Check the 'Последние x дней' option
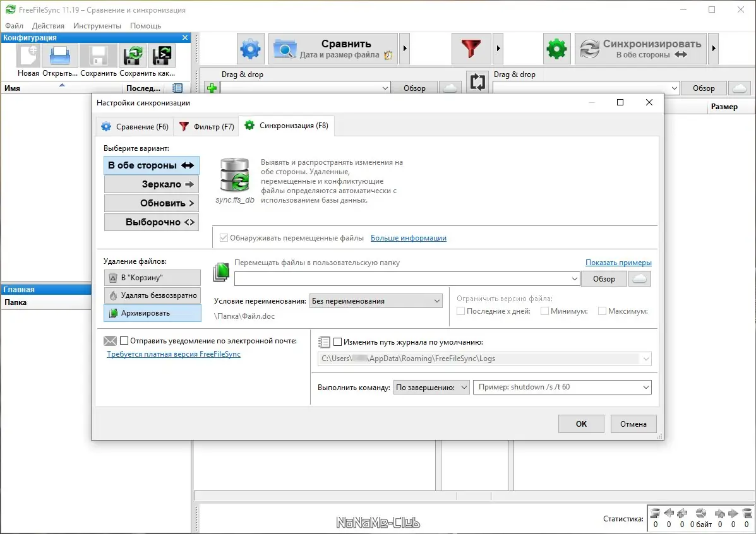 tap(461, 311)
